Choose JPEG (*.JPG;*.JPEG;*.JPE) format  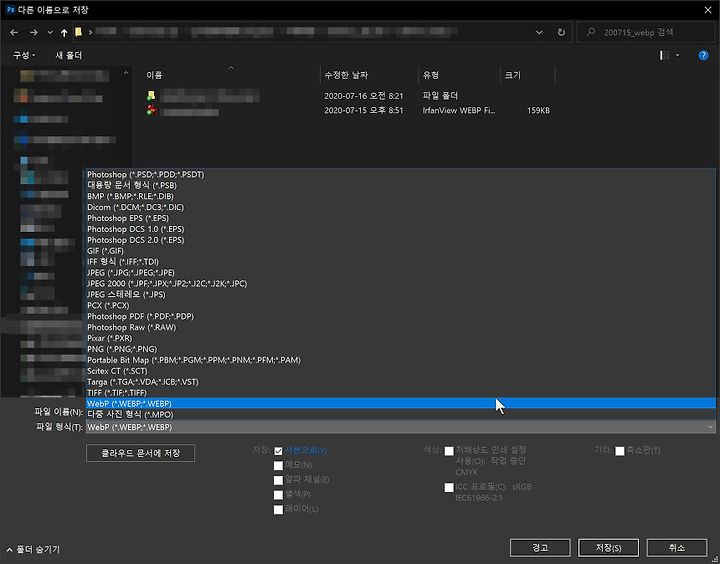pyautogui.click(x=401, y=273)
